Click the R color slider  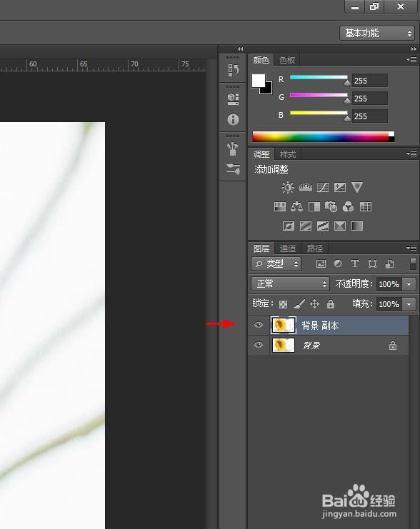[319, 77]
